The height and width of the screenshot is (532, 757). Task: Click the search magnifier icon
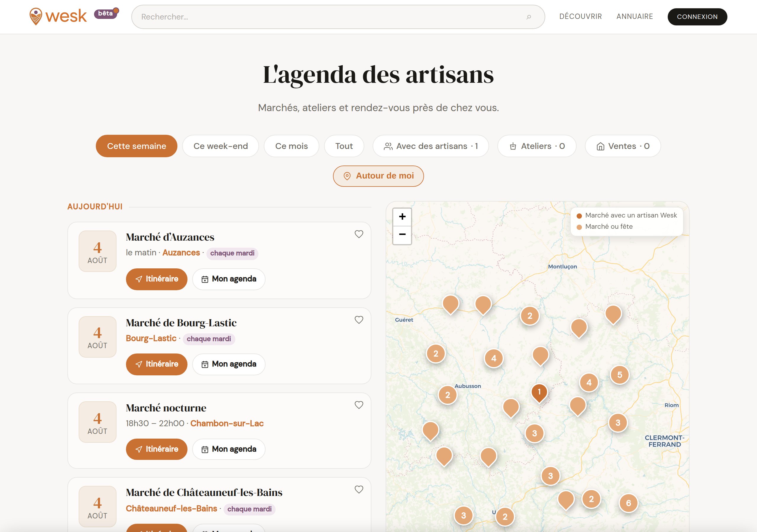(x=528, y=17)
